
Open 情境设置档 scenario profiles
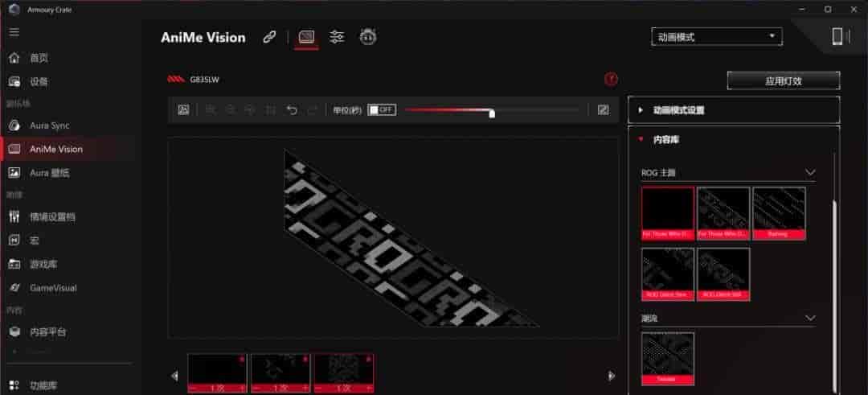(x=52, y=216)
